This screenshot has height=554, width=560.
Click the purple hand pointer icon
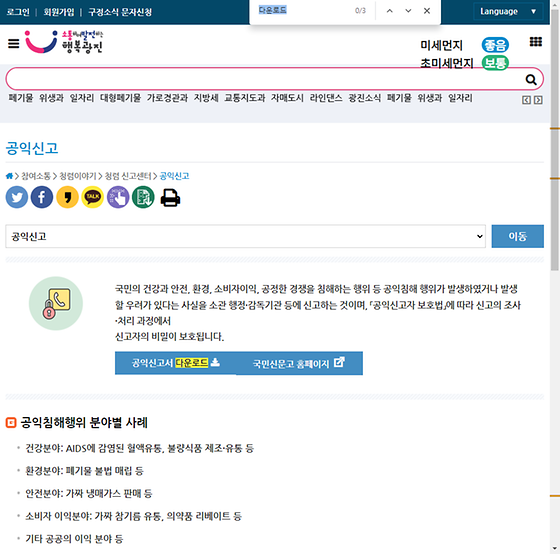pyautogui.click(x=118, y=197)
